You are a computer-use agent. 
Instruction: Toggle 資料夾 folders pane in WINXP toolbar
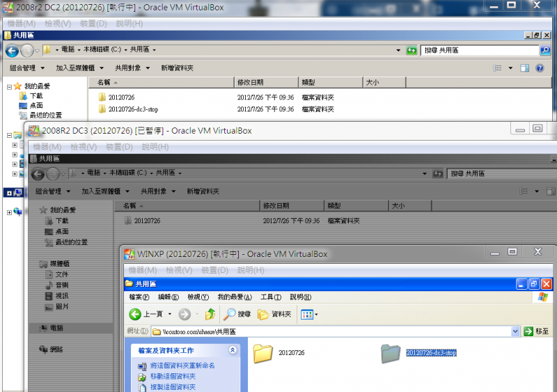tap(274, 314)
